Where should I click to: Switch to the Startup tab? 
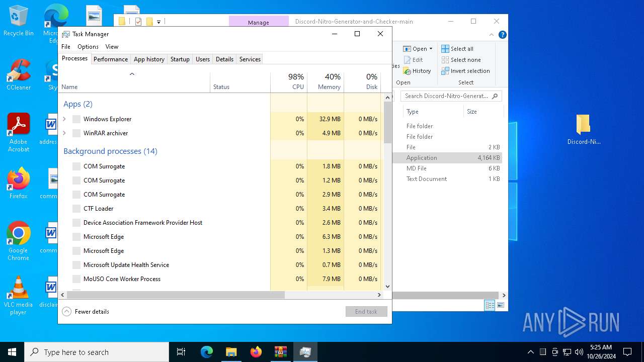pos(180,59)
